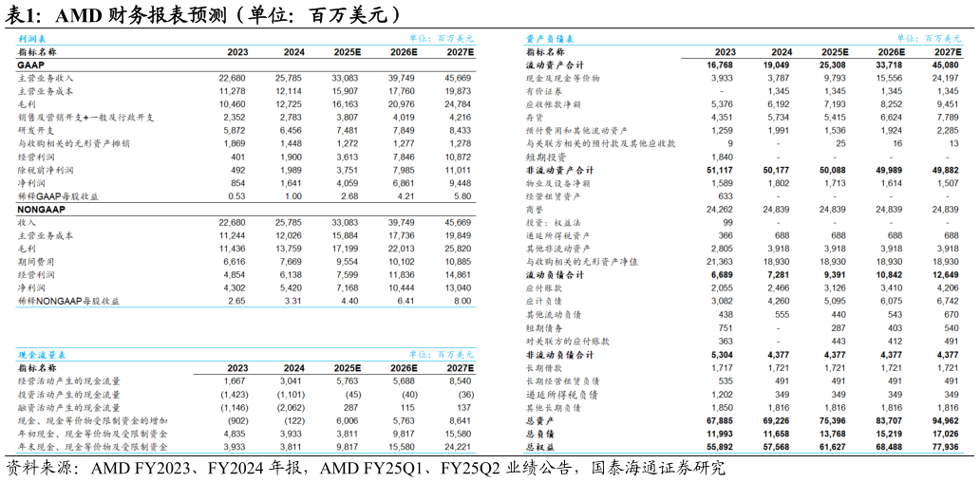Click the 存货 row label
980x482 pixels.
pos(535,118)
